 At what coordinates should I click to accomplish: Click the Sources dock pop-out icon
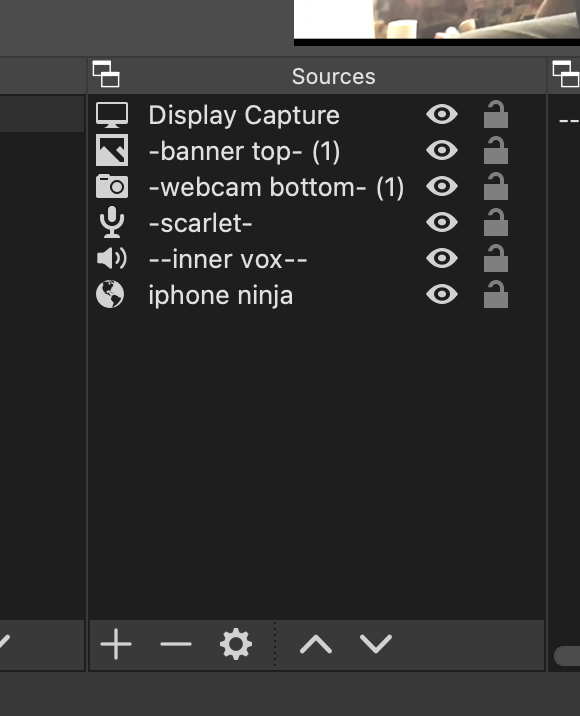click(x=106, y=74)
